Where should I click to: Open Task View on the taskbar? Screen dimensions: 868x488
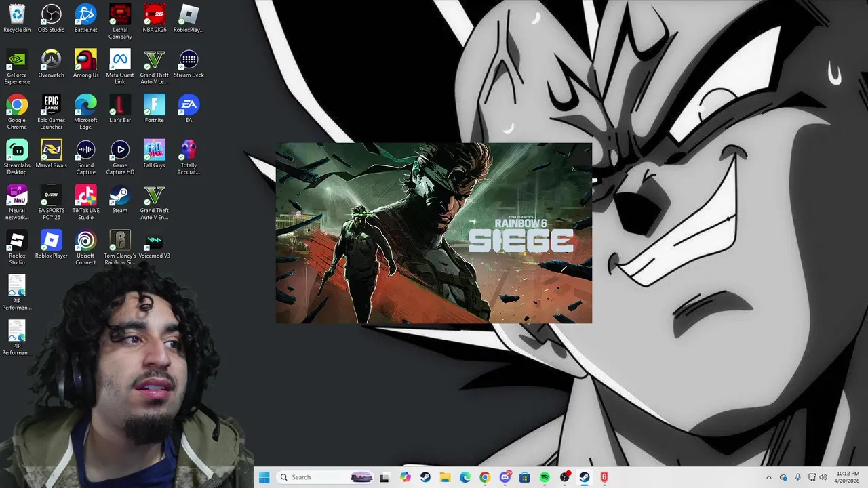coord(384,477)
